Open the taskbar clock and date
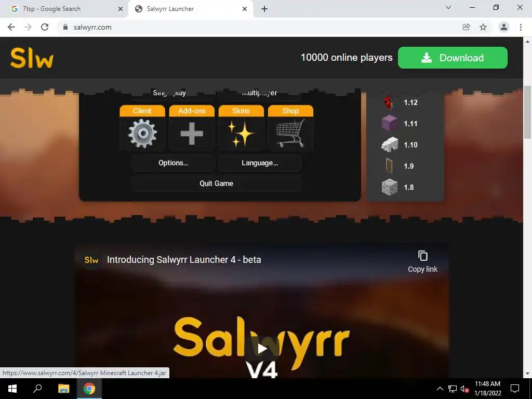 (487, 389)
